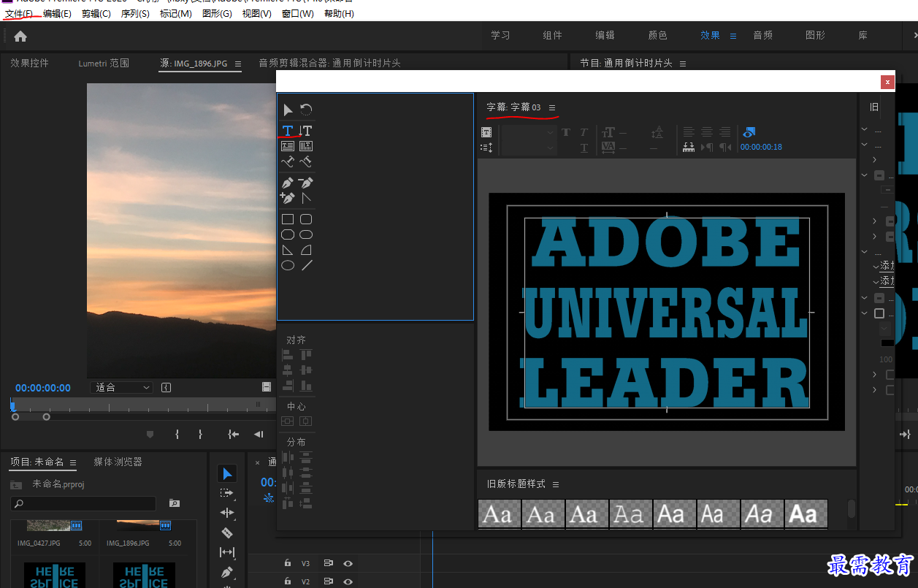Switch to the Lumetri 范围 tab

[104, 63]
